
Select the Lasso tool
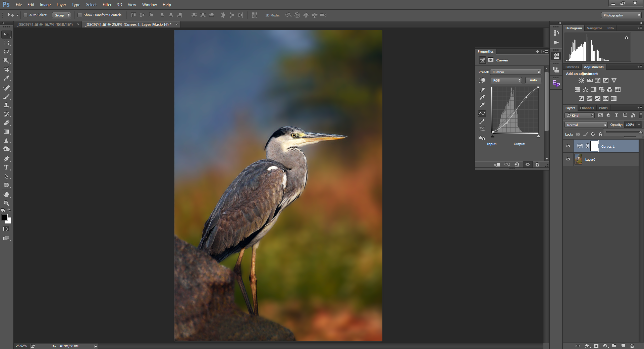click(6, 52)
